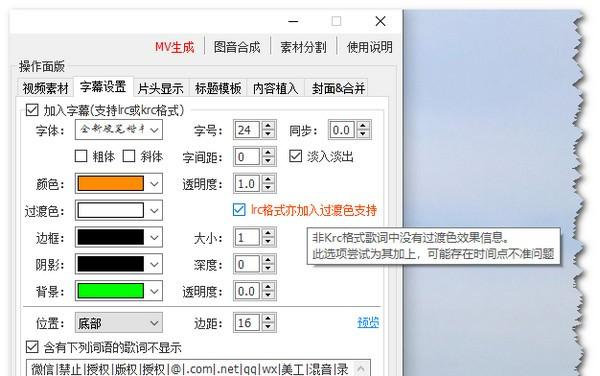Open the 位置 dropdown showing 底部
This screenshot has height=376, width=600.
point(119,323)
